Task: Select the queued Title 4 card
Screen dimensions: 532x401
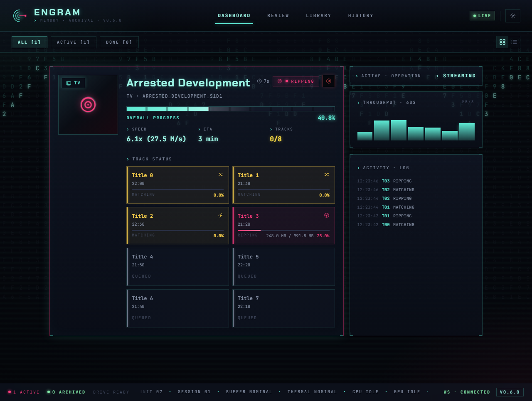Action: pos(178,267)
